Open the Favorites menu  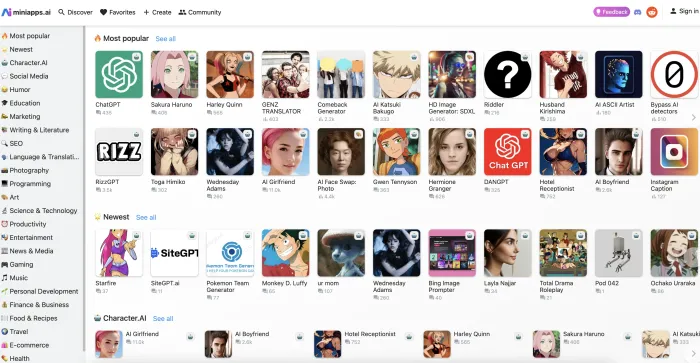(x=117, y=12)
